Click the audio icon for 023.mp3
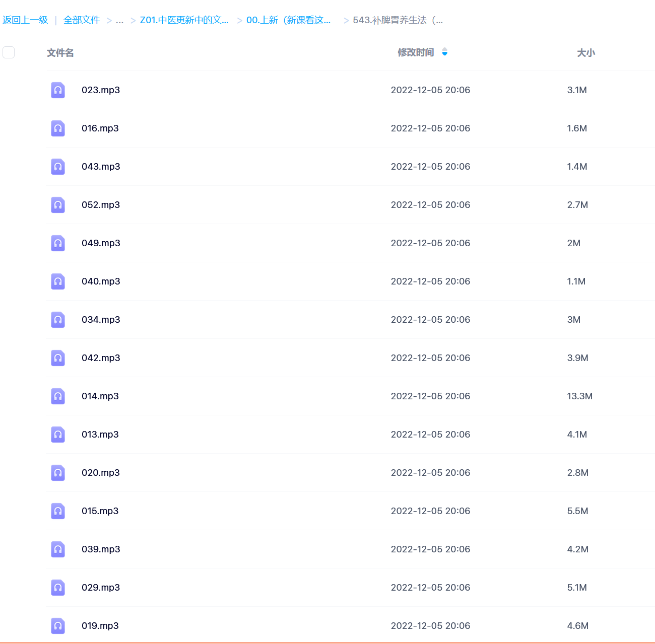The height and width of the screenshot is (644, 655). [58, 90]
